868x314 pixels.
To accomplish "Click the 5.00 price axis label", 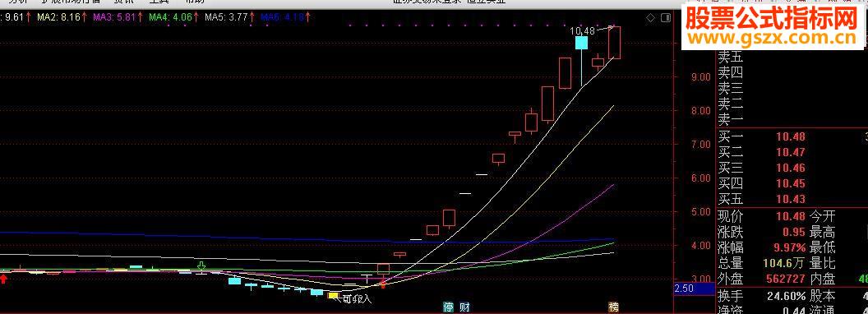I will [700, 212].
